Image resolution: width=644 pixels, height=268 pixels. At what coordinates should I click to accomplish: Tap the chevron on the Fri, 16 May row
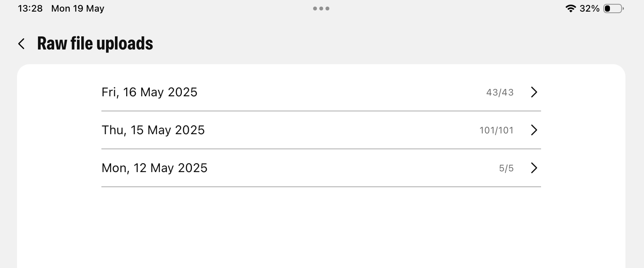coord(534,92)
